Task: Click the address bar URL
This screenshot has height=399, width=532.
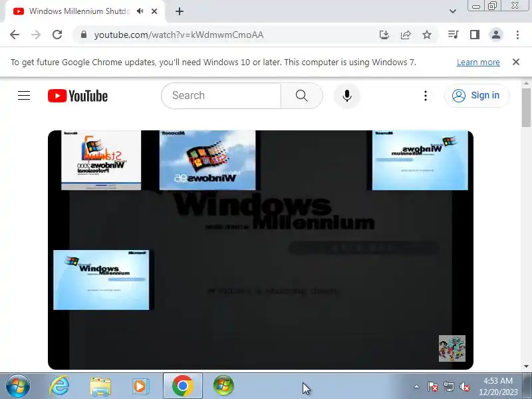Action: click(179, 35)
